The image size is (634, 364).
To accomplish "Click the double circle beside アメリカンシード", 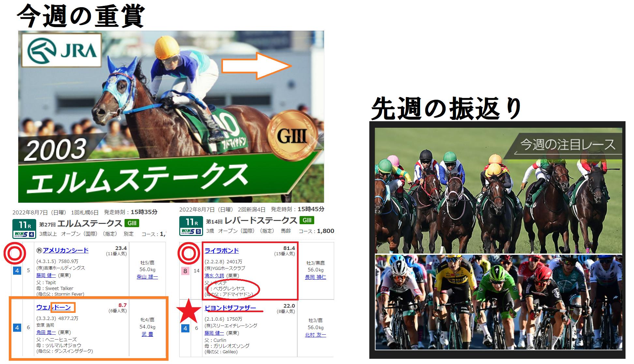I will pos(15,254).
